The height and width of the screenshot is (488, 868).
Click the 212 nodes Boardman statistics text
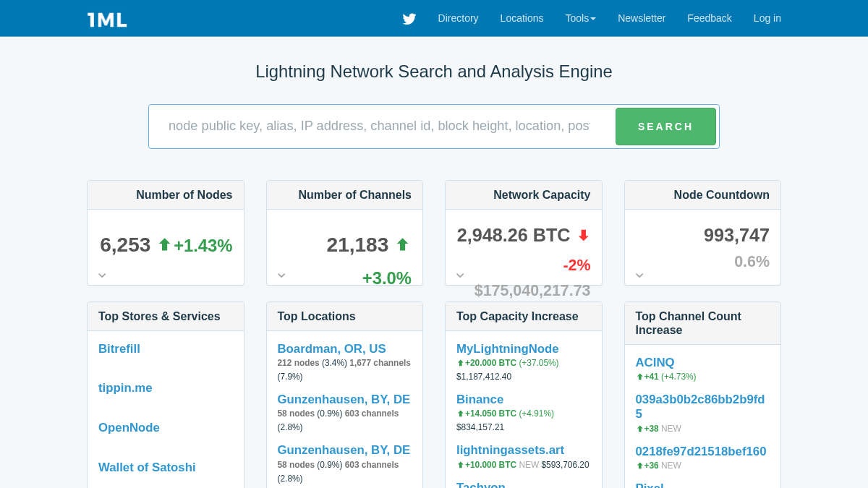344,369
